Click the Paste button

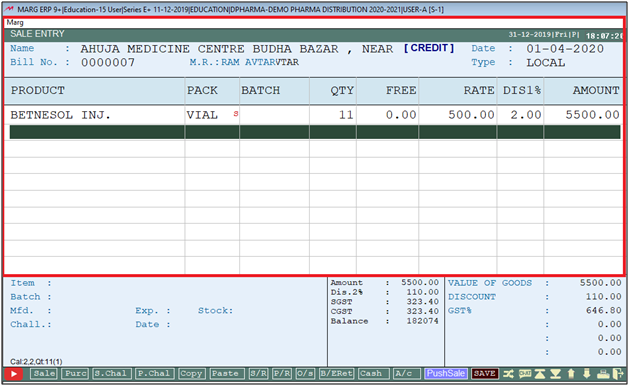[226, 374]
